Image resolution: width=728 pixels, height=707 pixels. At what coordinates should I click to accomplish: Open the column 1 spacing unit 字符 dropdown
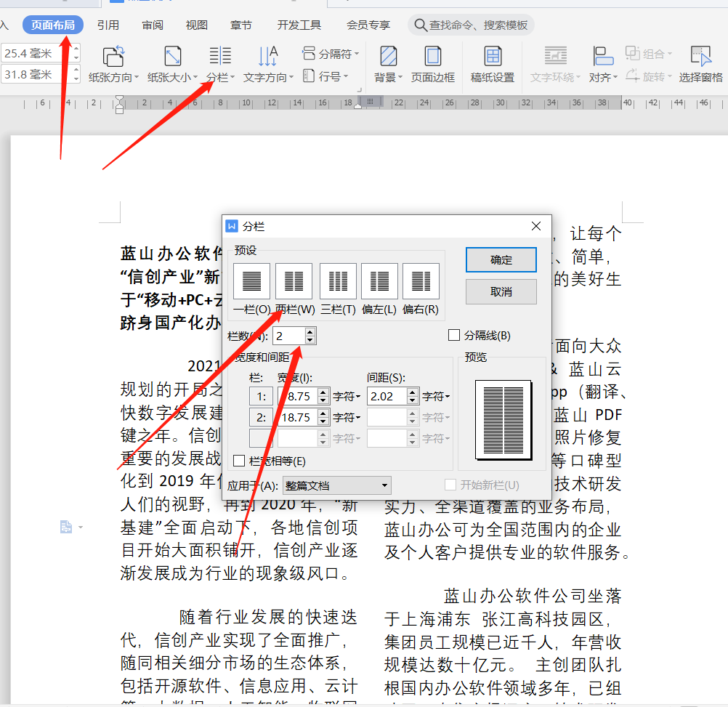click(436, 397)
